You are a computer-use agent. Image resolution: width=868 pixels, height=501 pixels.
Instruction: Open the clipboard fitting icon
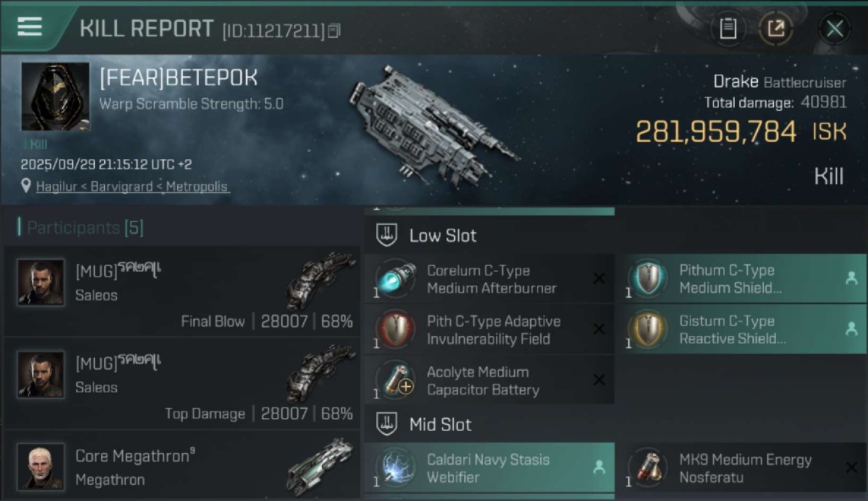point(728,28)
